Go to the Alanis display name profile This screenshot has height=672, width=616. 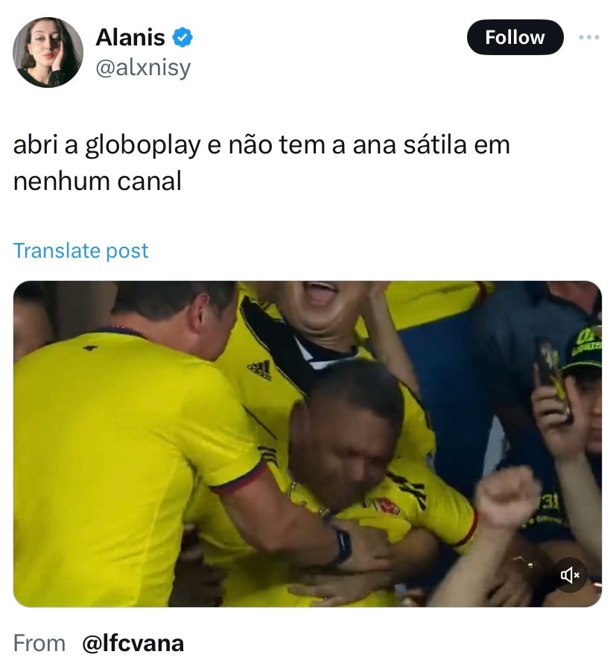pyautogui.click(x=130, y=37)
